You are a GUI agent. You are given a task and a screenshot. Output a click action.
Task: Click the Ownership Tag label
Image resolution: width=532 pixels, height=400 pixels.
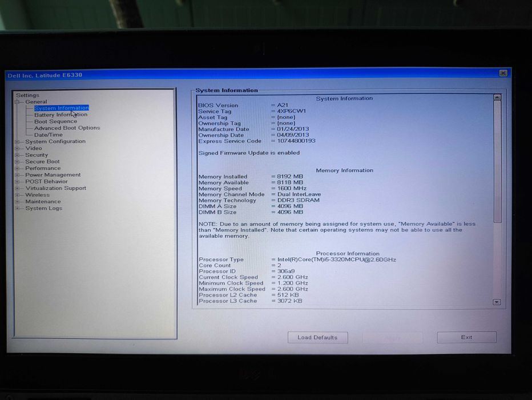pyautogui.click(x=219, y=123)
